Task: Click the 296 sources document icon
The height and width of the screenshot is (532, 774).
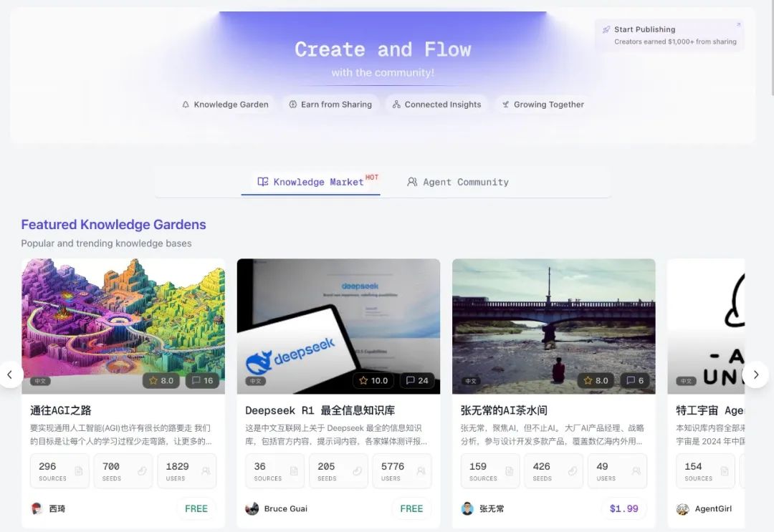Action: click(79, 471)
